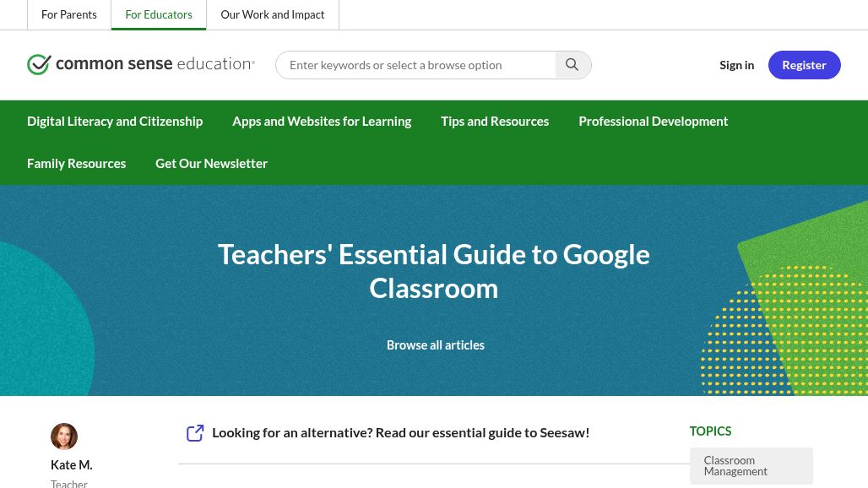
Task: Click Get Our Newsletter in green navbar
Action: click(211, 163)
